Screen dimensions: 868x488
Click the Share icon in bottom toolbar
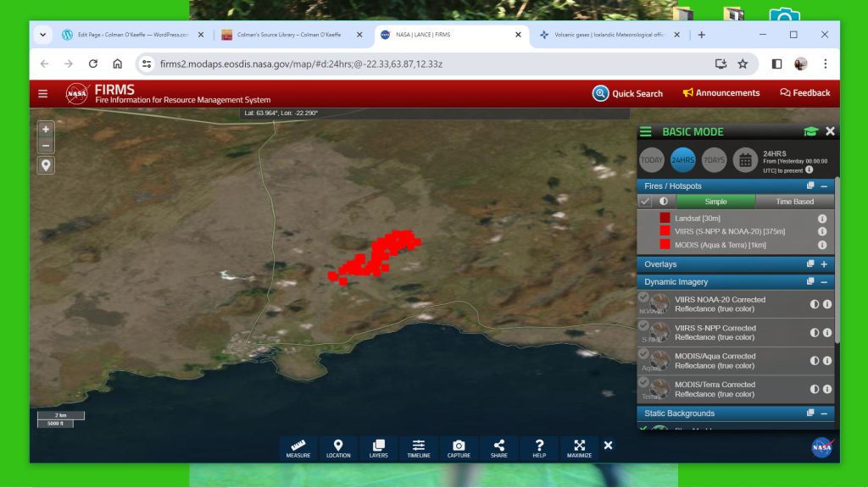click(x=498, y=447)
